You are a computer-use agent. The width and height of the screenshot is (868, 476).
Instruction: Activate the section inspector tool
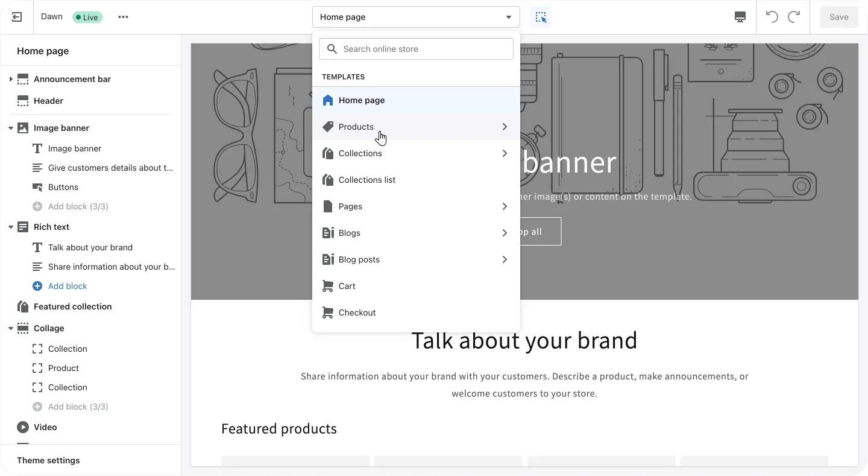541,17
